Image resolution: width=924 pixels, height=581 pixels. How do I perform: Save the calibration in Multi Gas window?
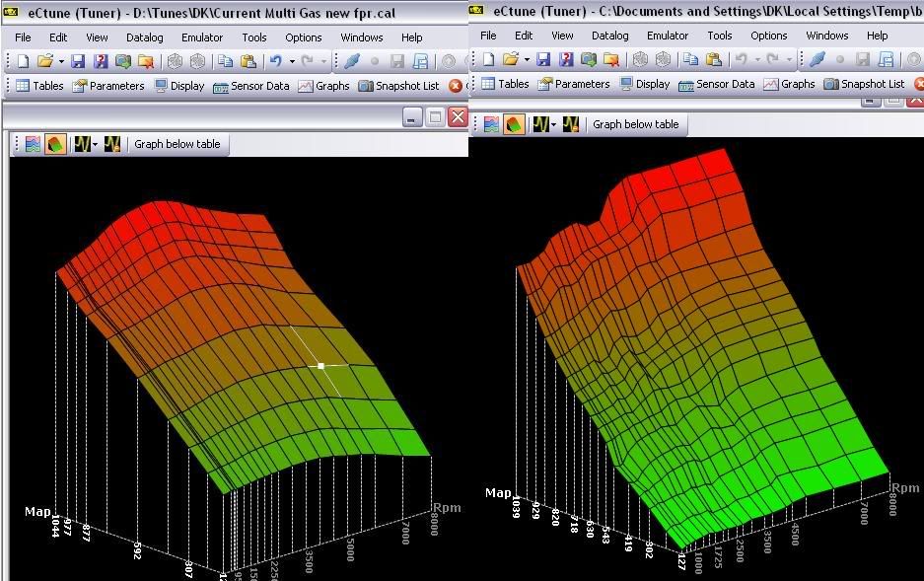78,61
